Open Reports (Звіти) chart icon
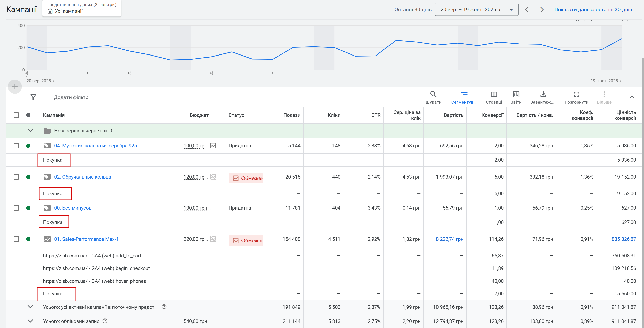The height and width of the screenshot is (328, 644). point(516,94)
